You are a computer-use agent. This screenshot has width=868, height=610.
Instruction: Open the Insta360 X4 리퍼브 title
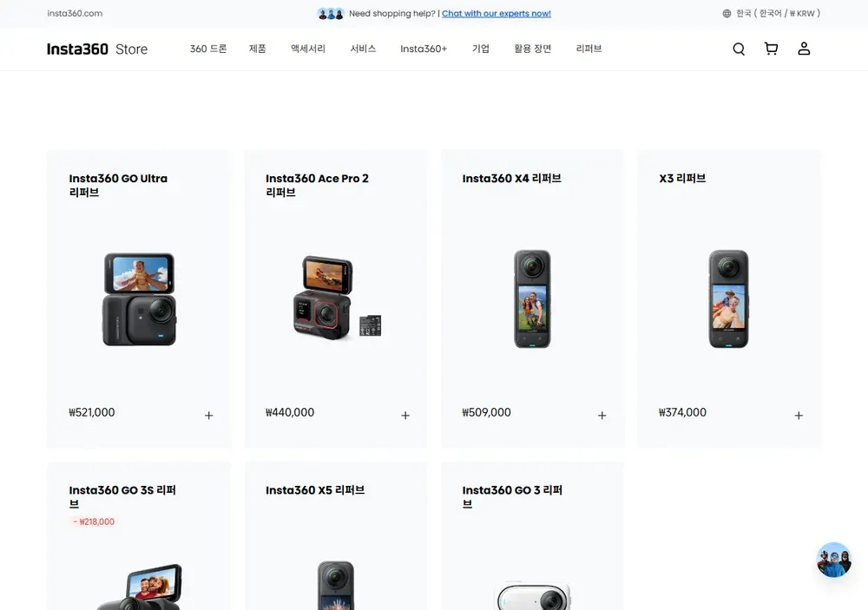(511, 178)
